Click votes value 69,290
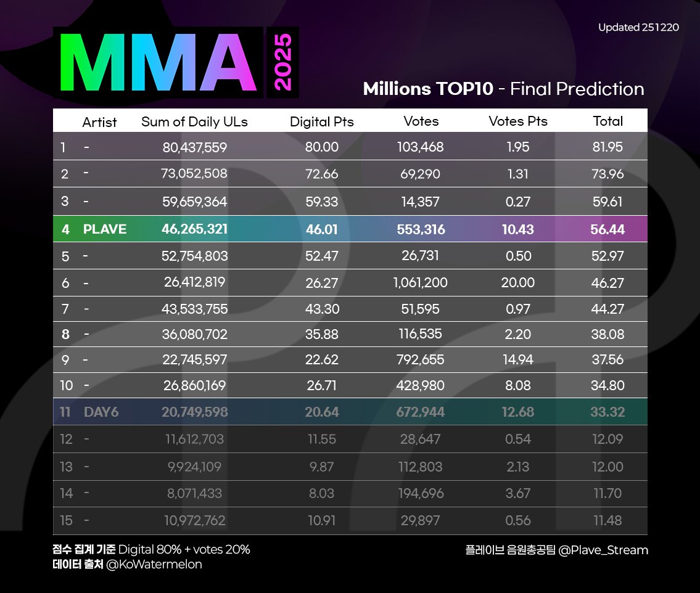The image size is (700, 593). click(x=420, y=174)
